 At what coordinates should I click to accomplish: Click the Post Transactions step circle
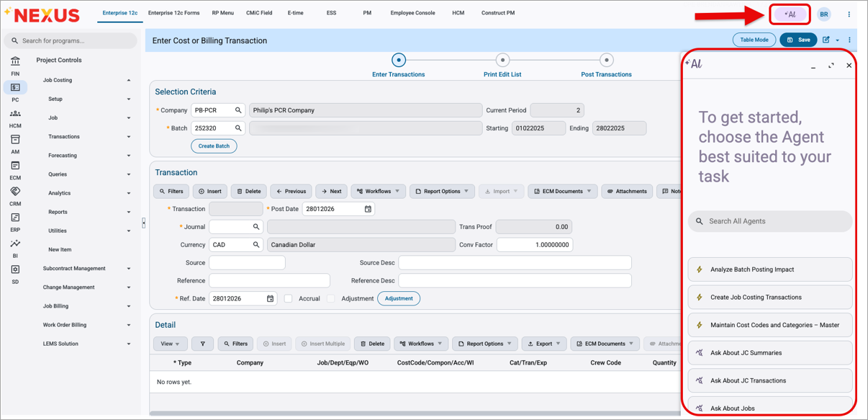607,60
